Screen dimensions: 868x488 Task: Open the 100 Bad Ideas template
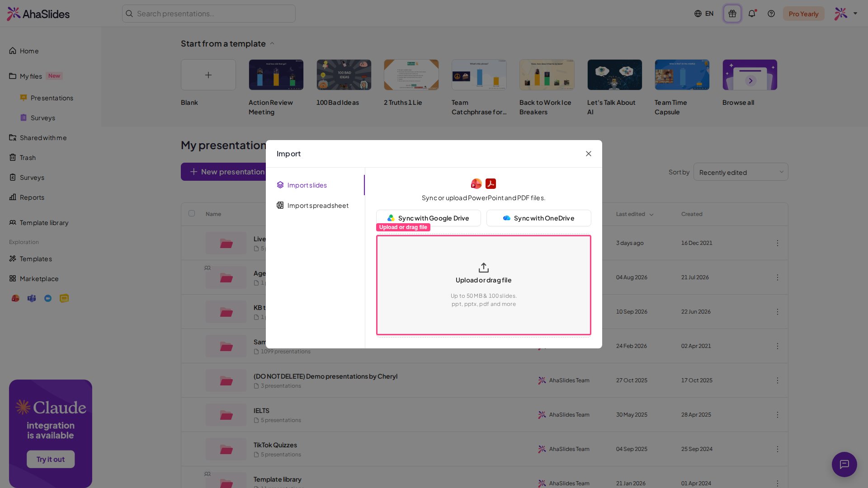344,75
